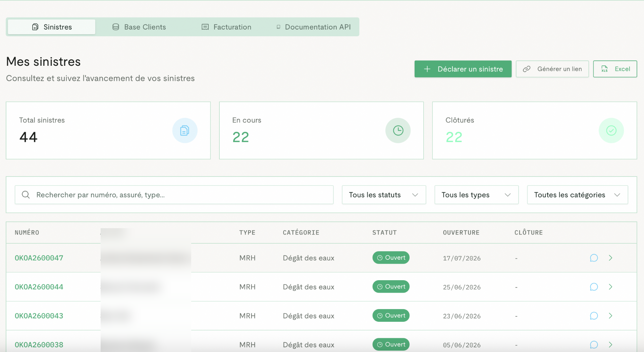Click the opening date 17/07/2026
Viewport: 644px width, 352px height.
coord(462,258)
